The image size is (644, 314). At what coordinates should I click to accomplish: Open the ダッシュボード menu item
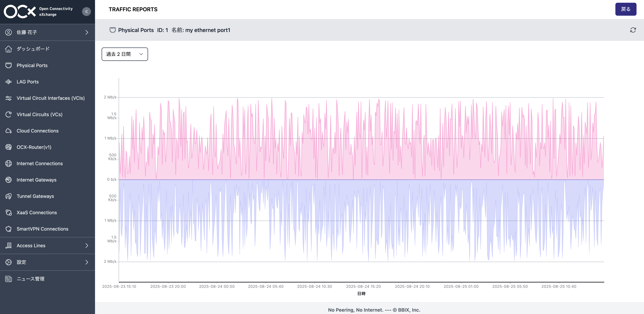point(33,49)
